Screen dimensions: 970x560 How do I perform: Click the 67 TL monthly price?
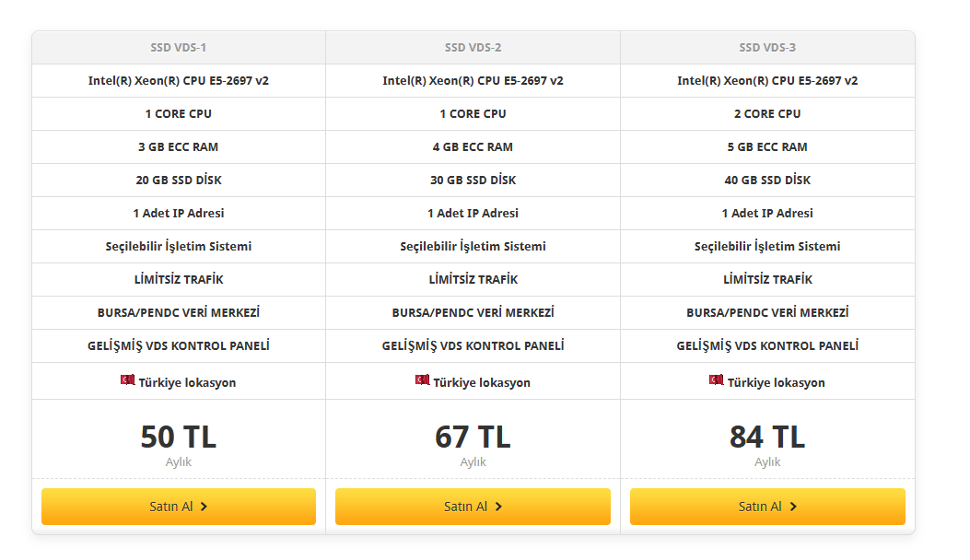[x=473, y=437]
